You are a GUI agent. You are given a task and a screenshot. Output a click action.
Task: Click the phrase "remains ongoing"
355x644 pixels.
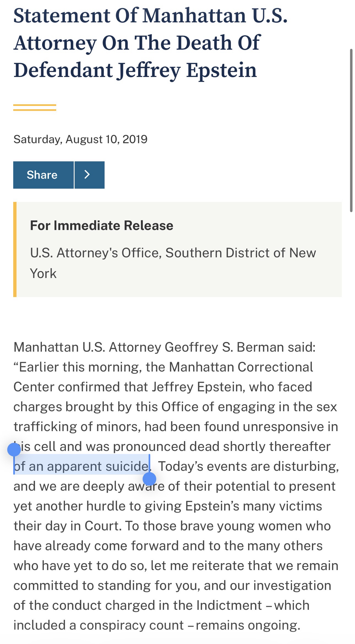[x=248, y=625]
